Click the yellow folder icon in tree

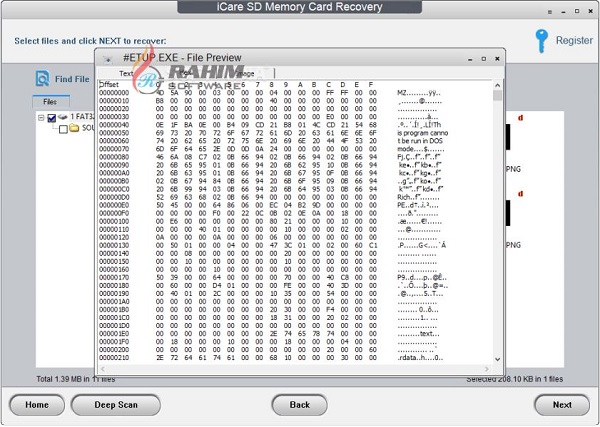pos(74,128)
